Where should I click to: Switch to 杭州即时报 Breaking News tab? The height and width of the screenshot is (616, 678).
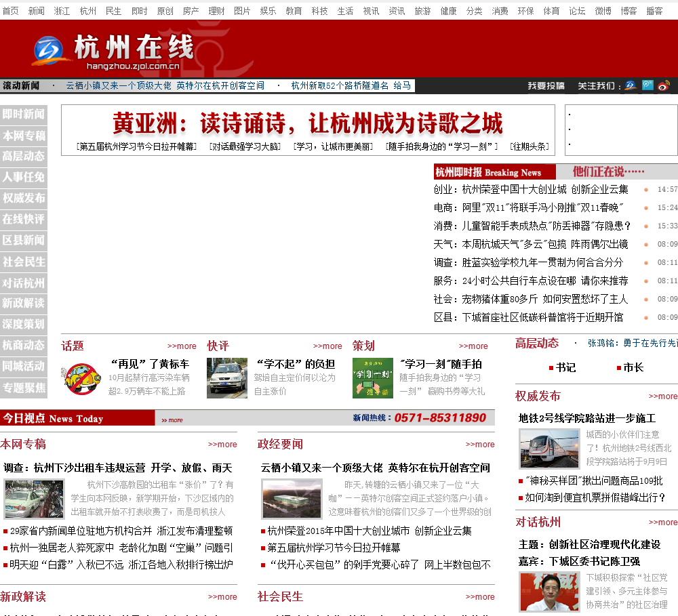click(x=494, y=172)
